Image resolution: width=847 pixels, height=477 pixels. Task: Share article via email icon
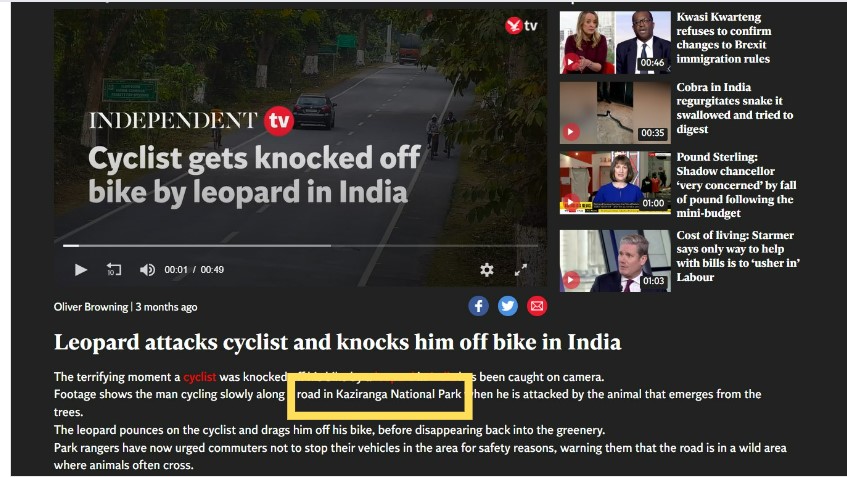537,306
